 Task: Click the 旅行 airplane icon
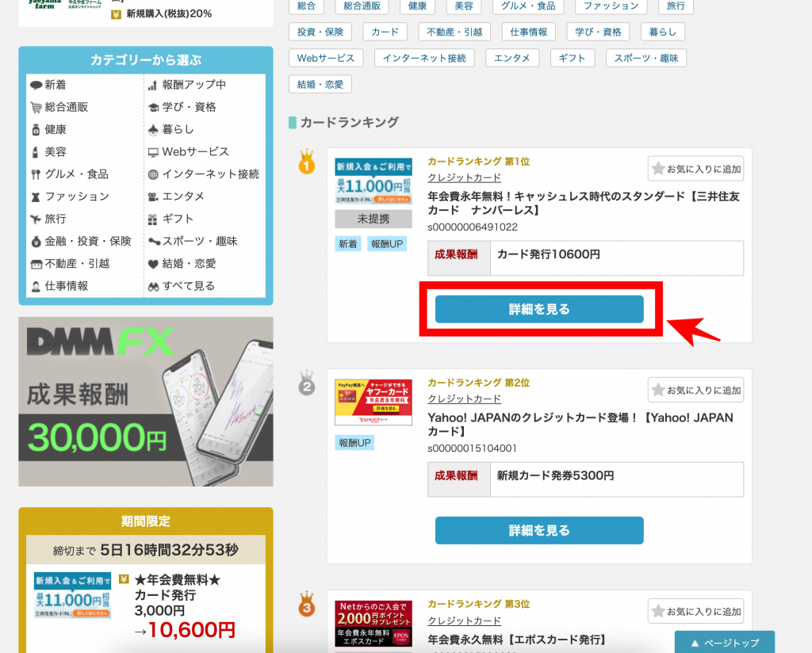36,219
